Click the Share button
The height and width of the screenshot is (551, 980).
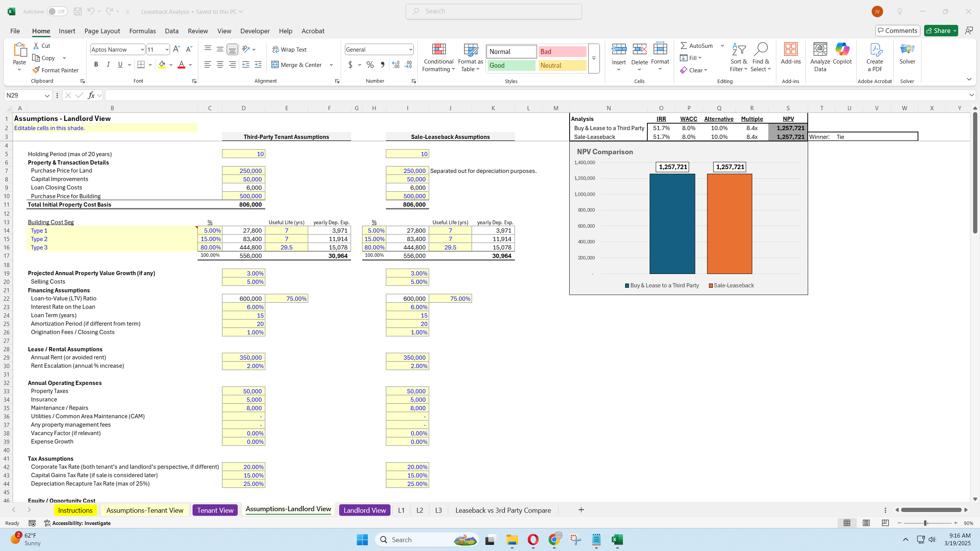click(941, 31)
